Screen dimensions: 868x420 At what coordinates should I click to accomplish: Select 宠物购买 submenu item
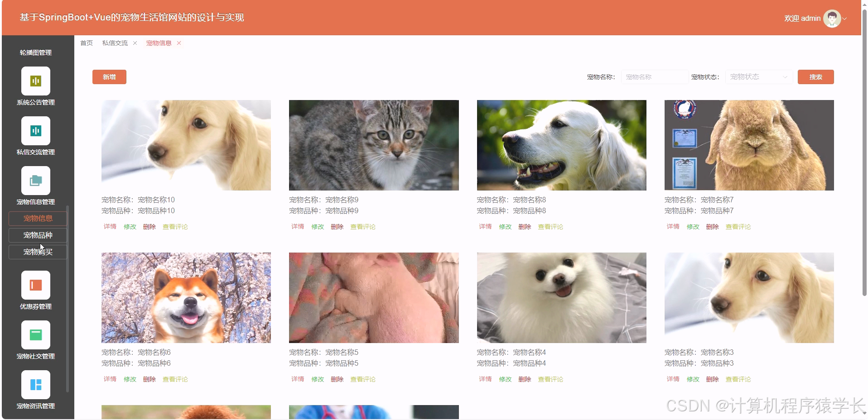click(38, 252)
